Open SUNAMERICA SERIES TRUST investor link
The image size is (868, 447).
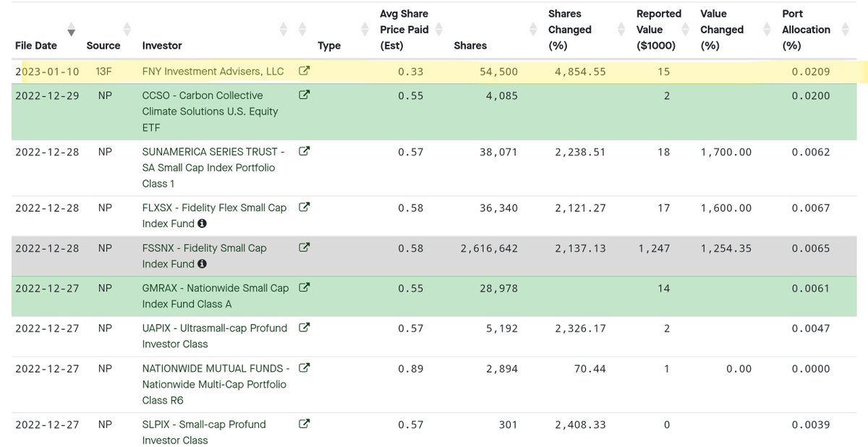(214, 168)
